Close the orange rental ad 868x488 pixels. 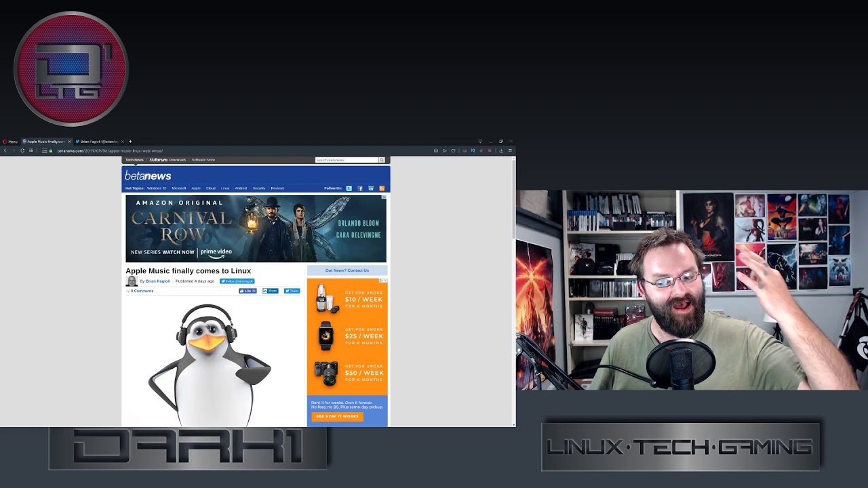pyautogui.click(x=384, y=281)
